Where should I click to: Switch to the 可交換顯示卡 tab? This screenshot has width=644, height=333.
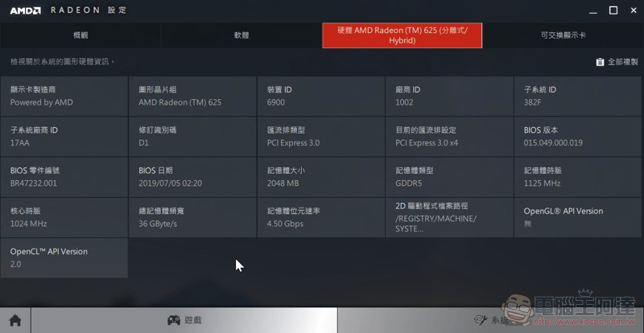[563, 35]
